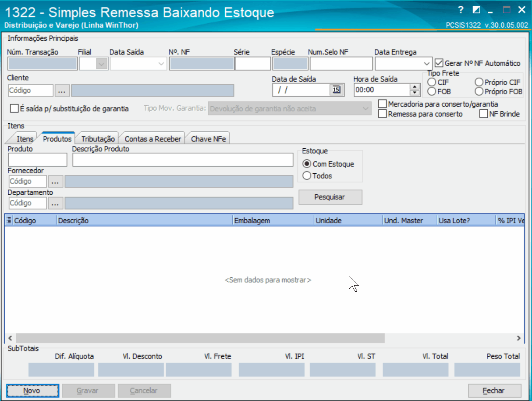
Task: Choose Próprio FOB freight option
Action: pyautogui.click(x=479, y=92)
